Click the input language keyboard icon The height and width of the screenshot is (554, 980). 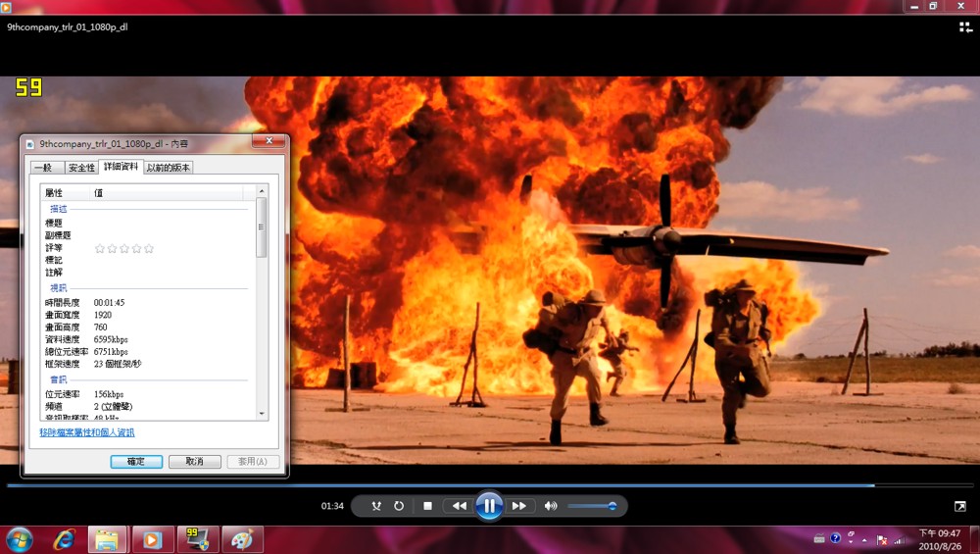click(819, 538)
